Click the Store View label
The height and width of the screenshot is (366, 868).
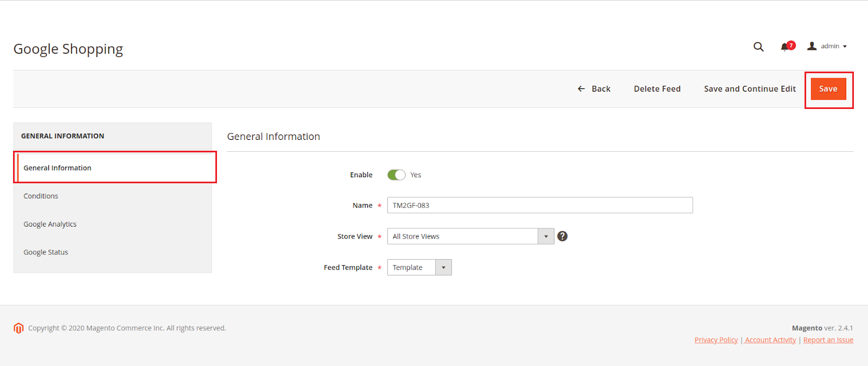tap(355, 236)
